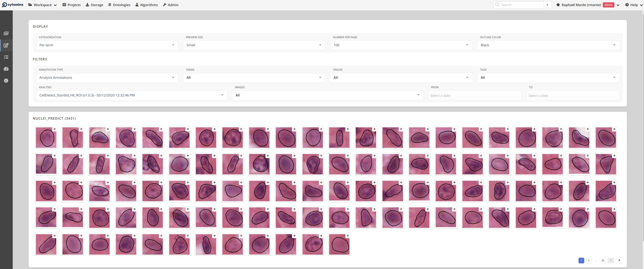The image size is (644, 269).
Task: Expand the Categorization dropdown
Action: 107,45
